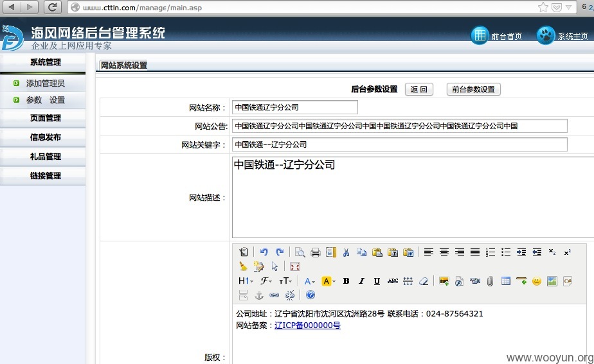Select all content with cursor icon
The width and height of the screenshot is (594, 364).
274,266
